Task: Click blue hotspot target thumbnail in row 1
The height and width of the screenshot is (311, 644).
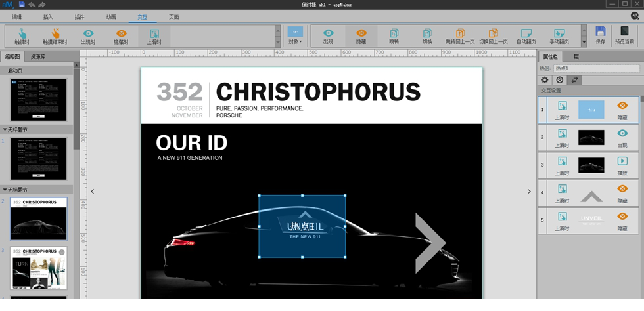Action: [591, 110]
